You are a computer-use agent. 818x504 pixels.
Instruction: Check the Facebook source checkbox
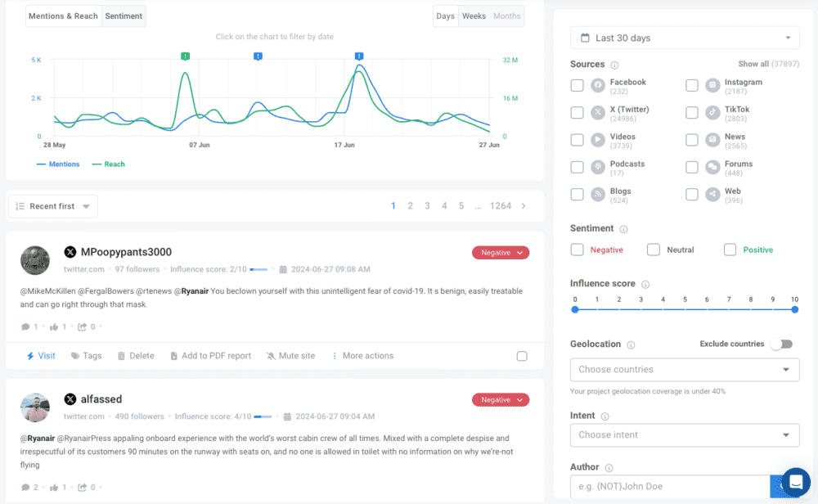tap(577, 85)
